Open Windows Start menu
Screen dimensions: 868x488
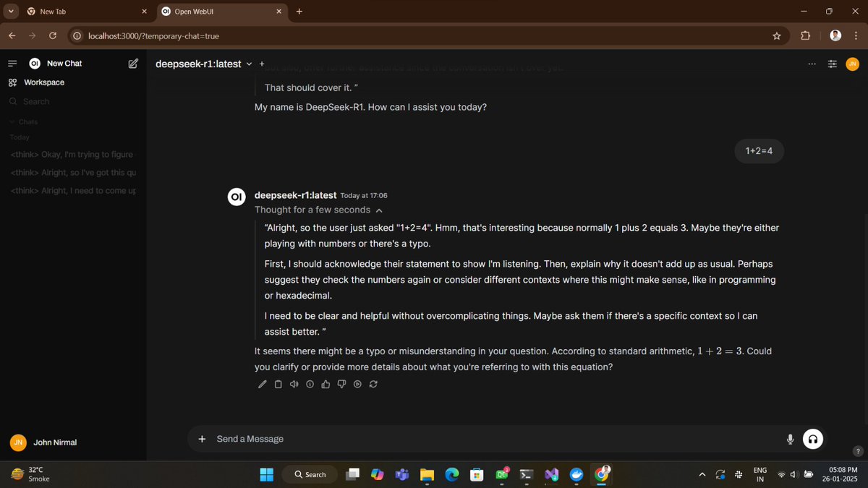click(x=266, y=474)
